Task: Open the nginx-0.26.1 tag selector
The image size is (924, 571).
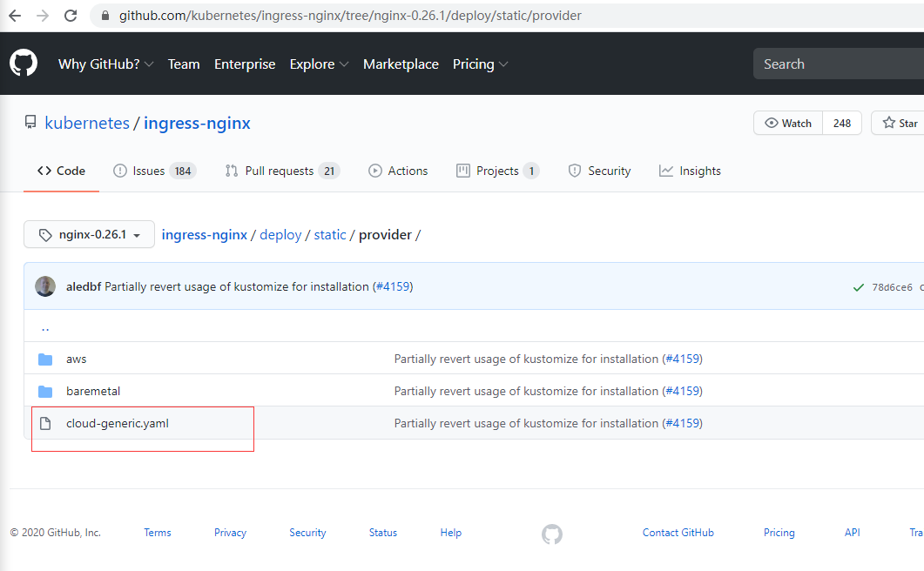Action: [89, 234]
